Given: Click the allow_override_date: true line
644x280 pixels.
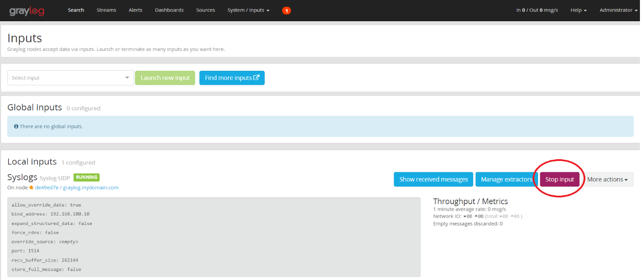Looking at the screenshot, I should click(x=46, y=205).
